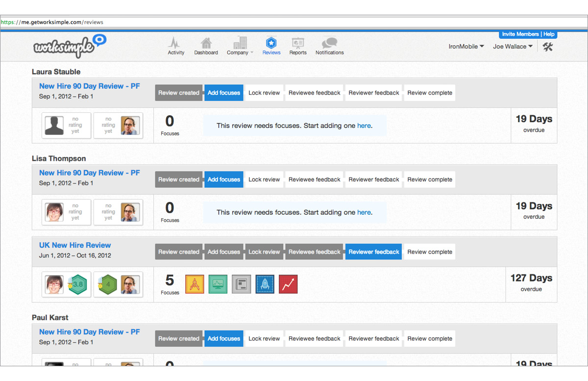
Task: Open the yellow compass focus icon
Action: (x=195, y=284)
